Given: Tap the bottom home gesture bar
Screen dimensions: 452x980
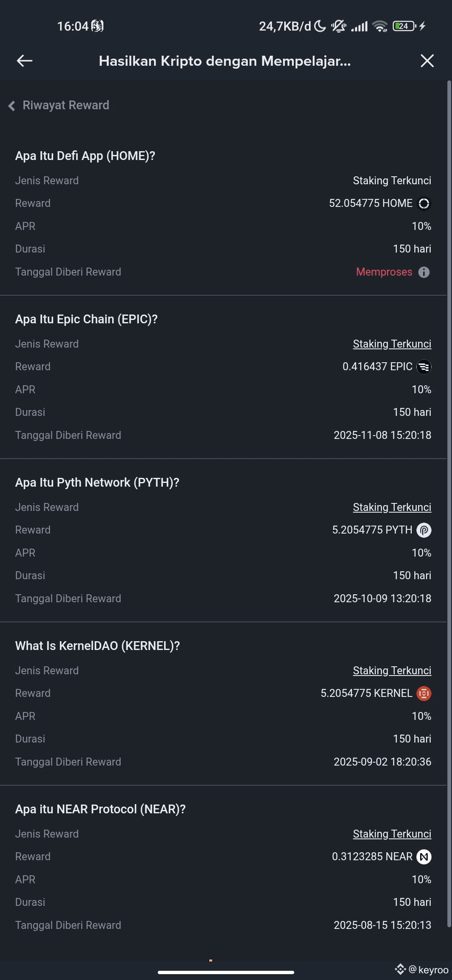Looking at the screenshot, I should (x=226, y=972).
